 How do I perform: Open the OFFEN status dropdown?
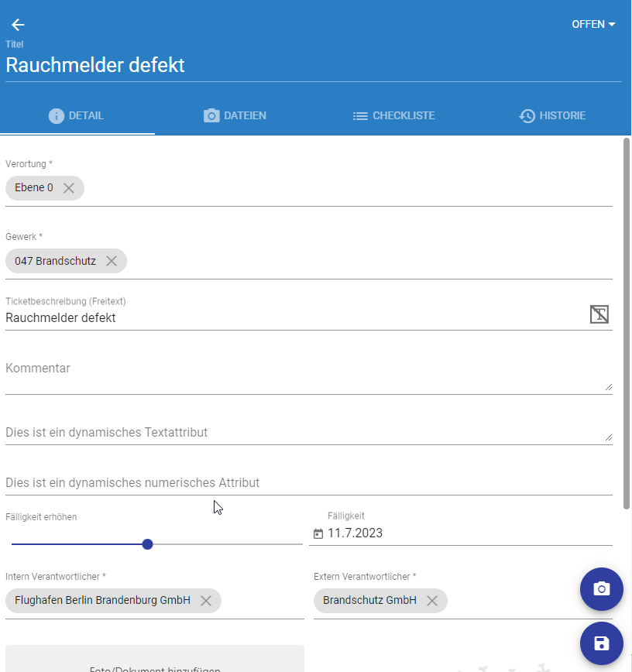pos(593,24)
